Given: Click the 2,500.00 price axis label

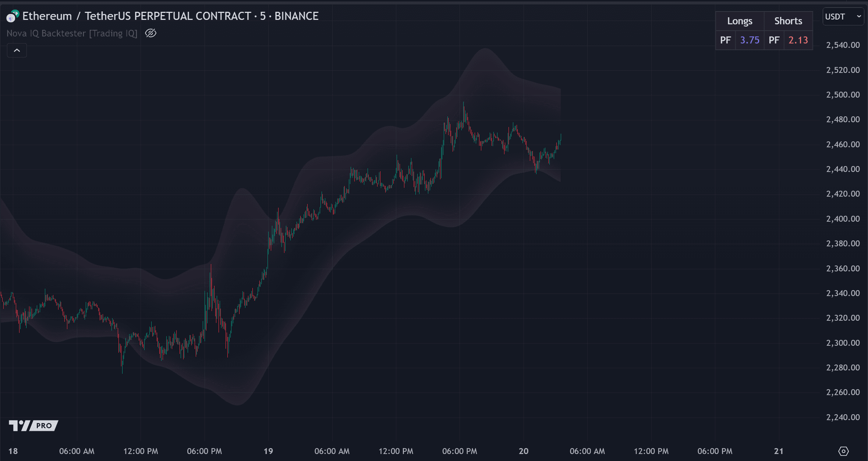Looking at the screenshot, I should point(843,95).
